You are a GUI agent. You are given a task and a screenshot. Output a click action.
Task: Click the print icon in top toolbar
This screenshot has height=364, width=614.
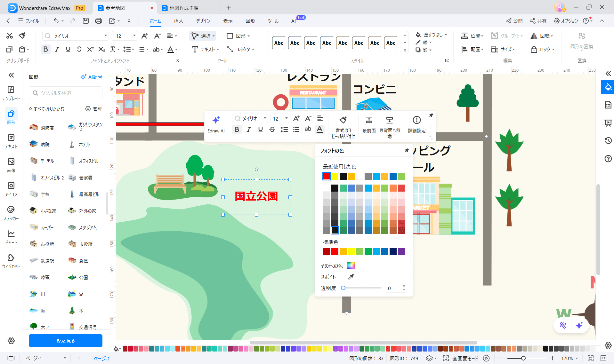coord(99,21)
